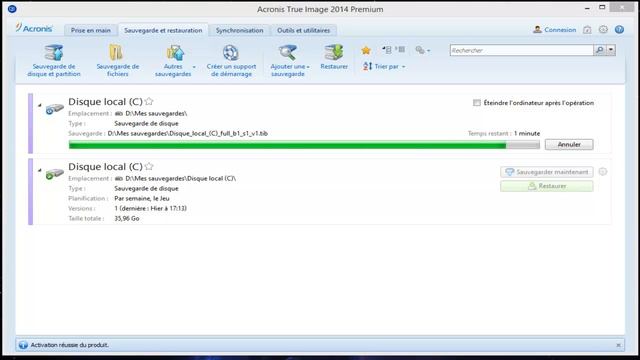Open Ajouter une sauvegarde dropdown arrow
The image size is (640, 360).
(x=308, y=67)
